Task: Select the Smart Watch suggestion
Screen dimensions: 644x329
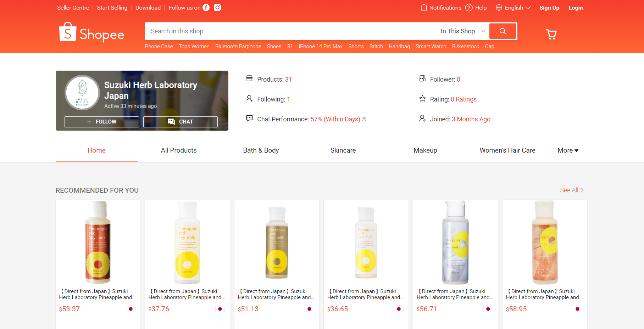Action: pos(431,46)
